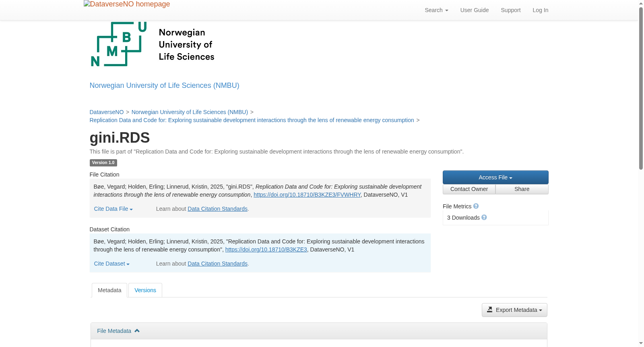This screenshot has width=644, height=347.
Task: Click the Downloads help question icon
Action: coord(484,217)
